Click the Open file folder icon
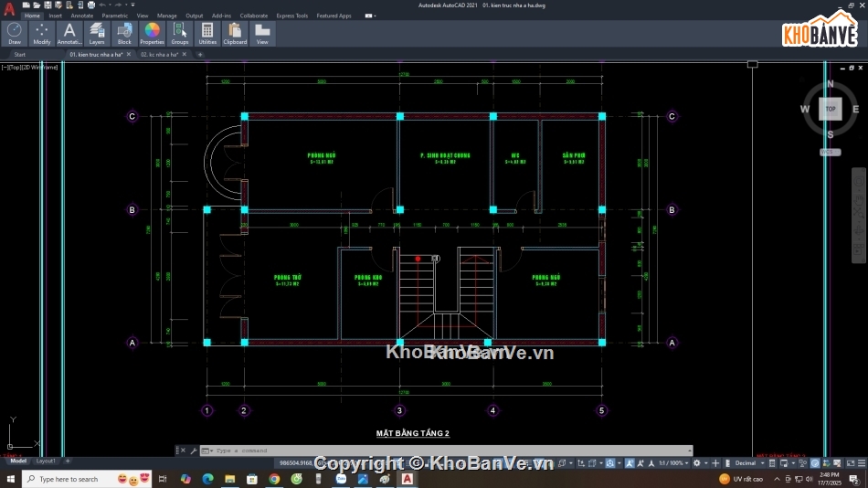Viewport: 868px width, 488px height. click(37, 5)
